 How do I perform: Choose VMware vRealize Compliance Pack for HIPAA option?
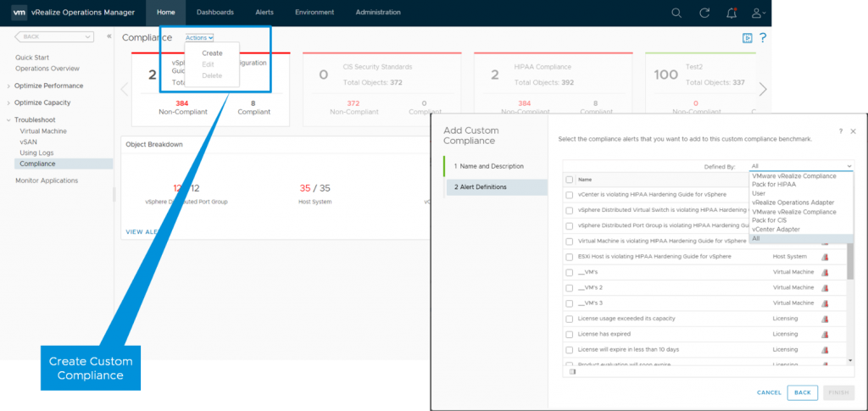(801, 181)
